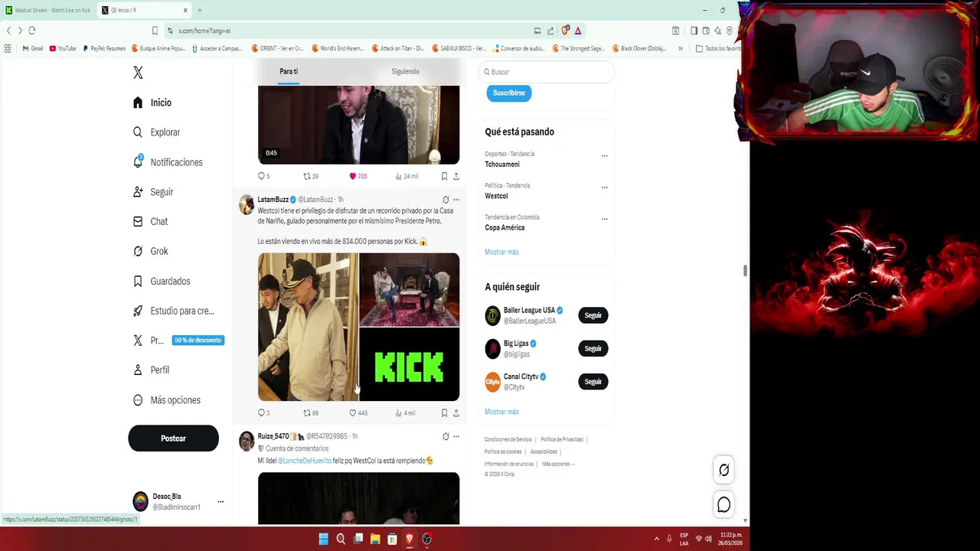The image size is (980, 551).
Task: Open the Copa América trend
Action: point(505,227)
